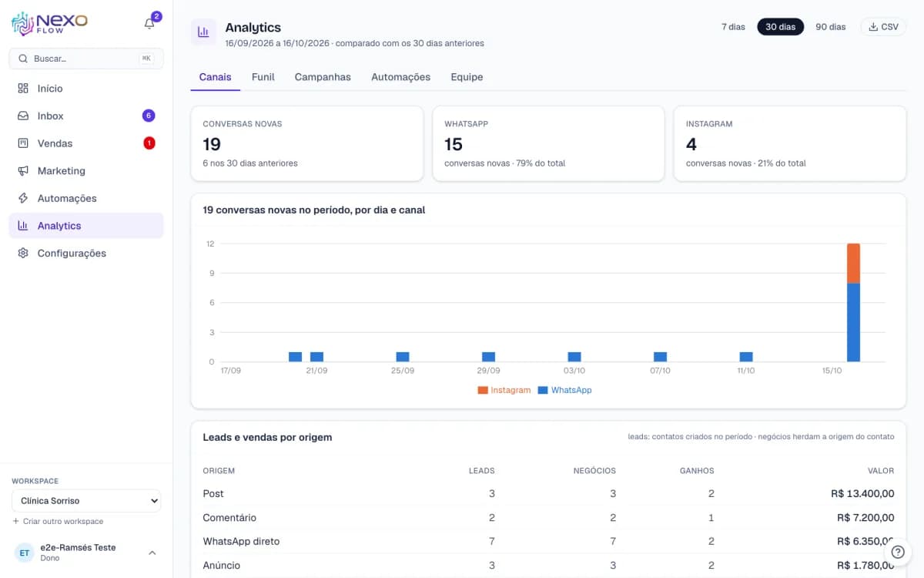924x578 pixels.
Task: Click the Analytics bar-chart sidebar icon
Action: 23,226
